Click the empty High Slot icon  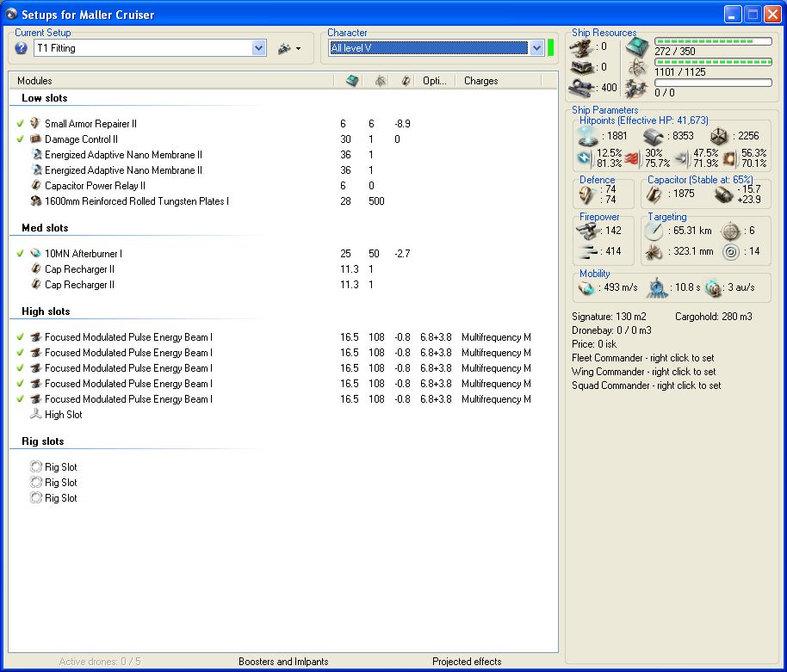(35, 414)
